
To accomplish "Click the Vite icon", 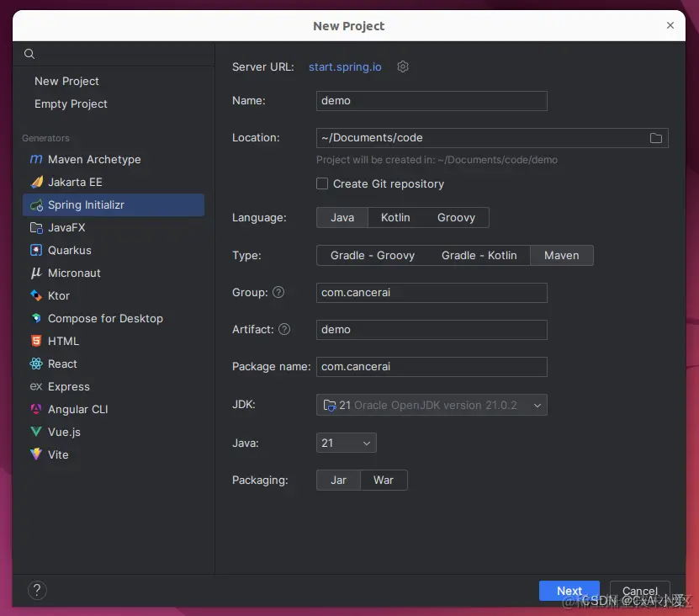I will click(x=36, y=454).
